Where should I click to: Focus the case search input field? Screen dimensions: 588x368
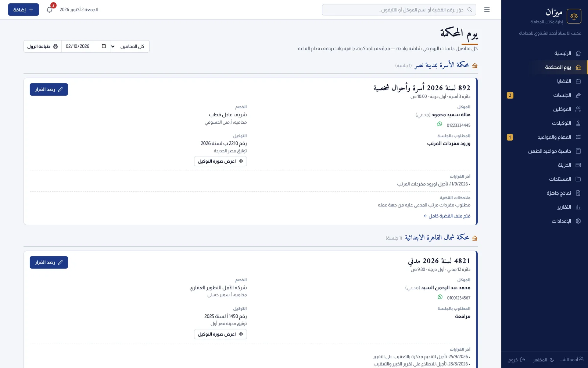[x=399, y=10]
